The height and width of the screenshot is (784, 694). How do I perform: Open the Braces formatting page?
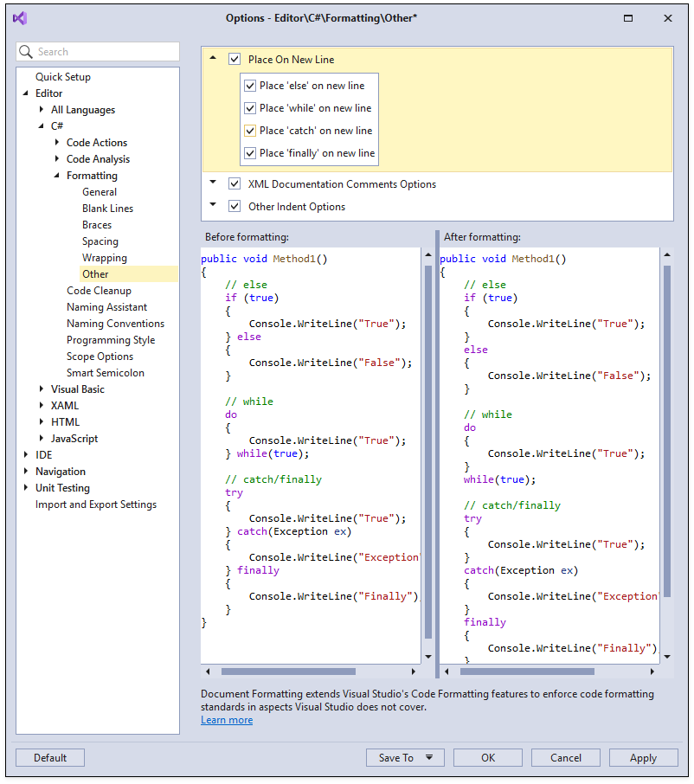click(97, 225)
